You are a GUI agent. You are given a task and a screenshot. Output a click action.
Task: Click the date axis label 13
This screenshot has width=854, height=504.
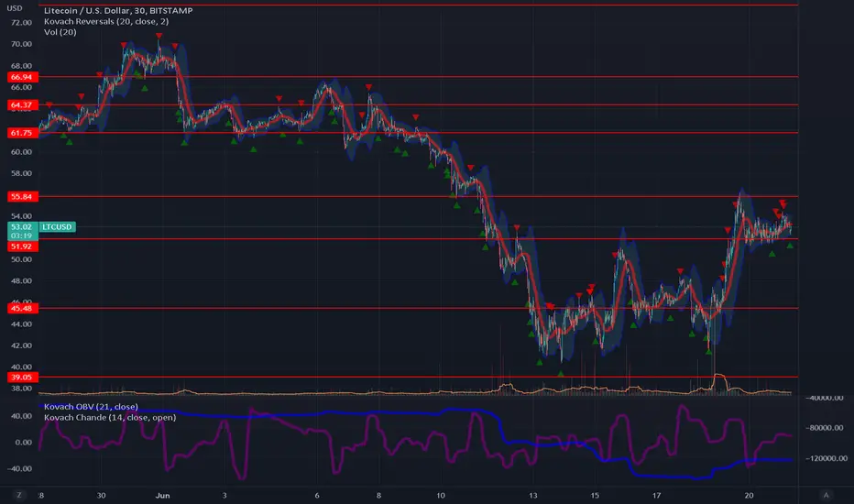pos(532,495)
